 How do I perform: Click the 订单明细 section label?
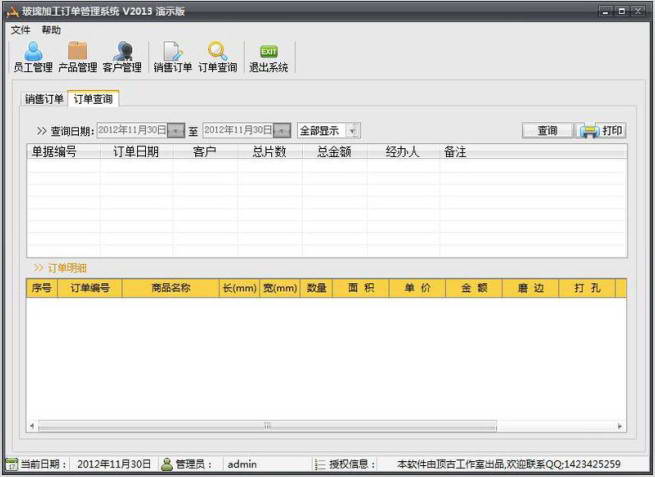67,268
